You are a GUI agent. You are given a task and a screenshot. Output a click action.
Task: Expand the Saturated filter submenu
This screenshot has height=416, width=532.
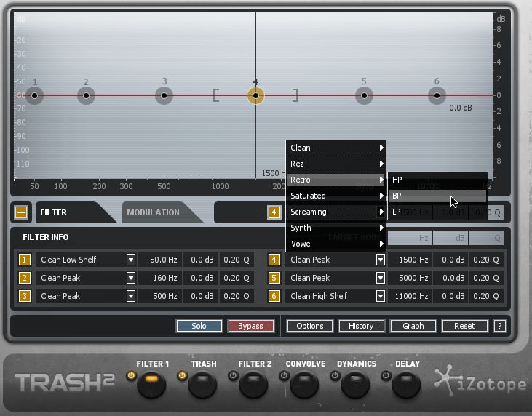click(x=336, y=196)
